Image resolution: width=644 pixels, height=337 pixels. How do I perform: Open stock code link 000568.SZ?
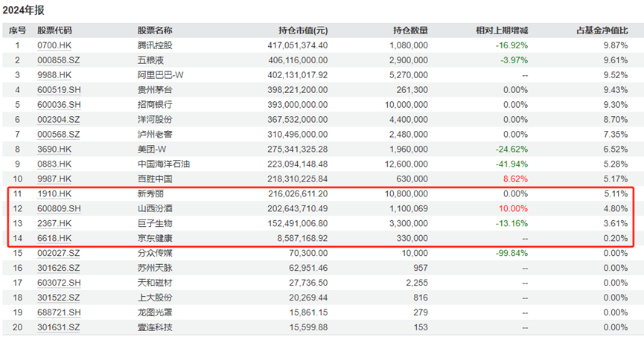click(59, 134)
